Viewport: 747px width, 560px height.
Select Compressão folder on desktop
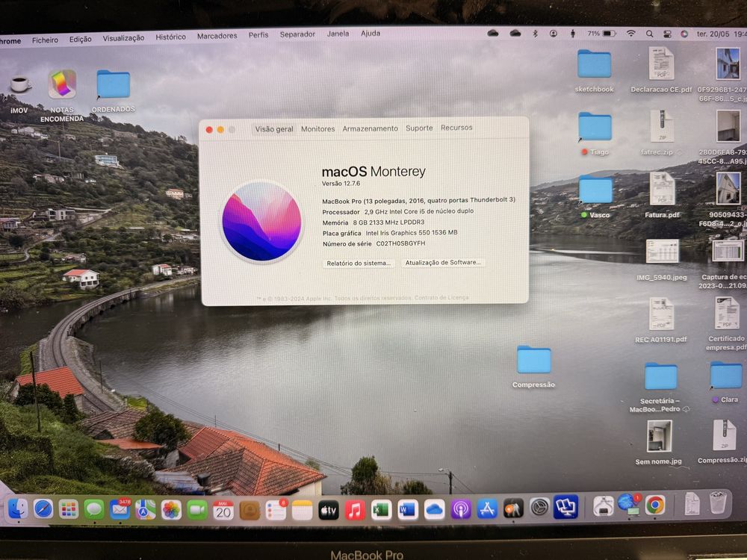click(533, 367)
